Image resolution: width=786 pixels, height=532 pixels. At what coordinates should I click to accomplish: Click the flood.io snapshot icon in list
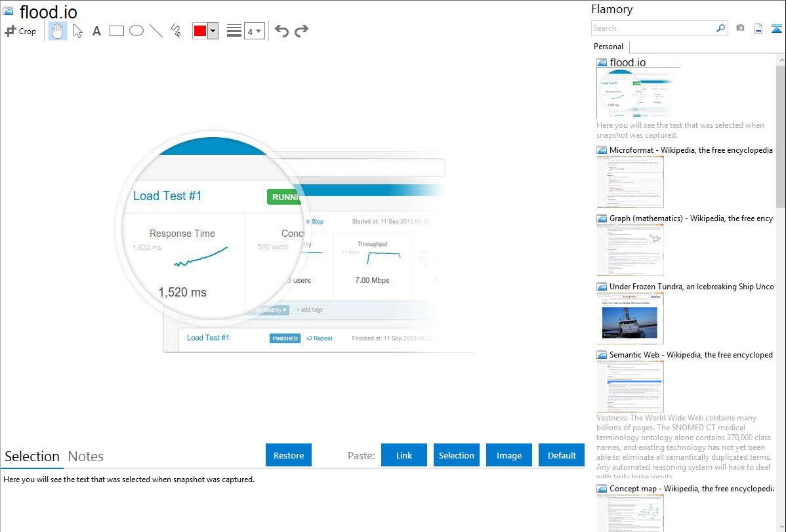(602, 63)
